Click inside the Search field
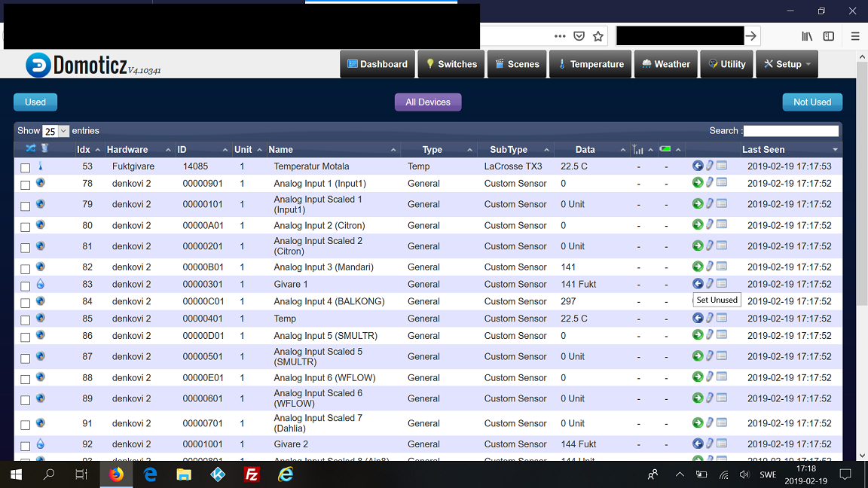Viewport: 868px width, 488px height. point(790,130)
